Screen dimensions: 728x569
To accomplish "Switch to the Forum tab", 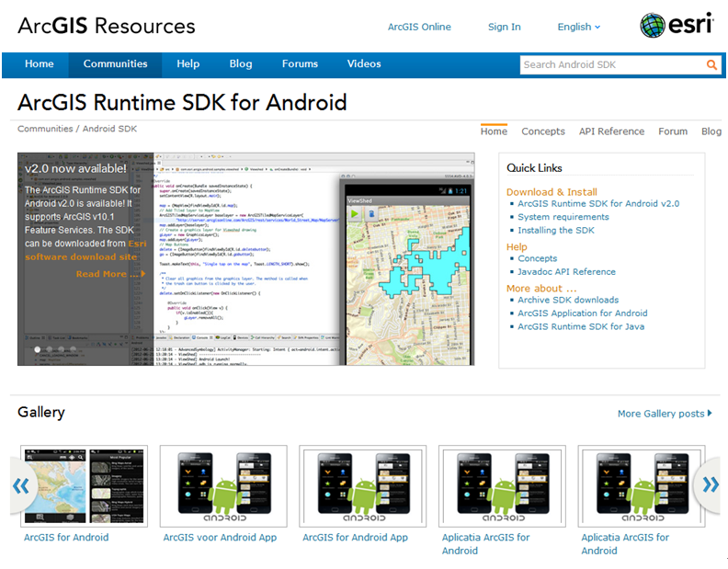I will [x=673, y=131].
